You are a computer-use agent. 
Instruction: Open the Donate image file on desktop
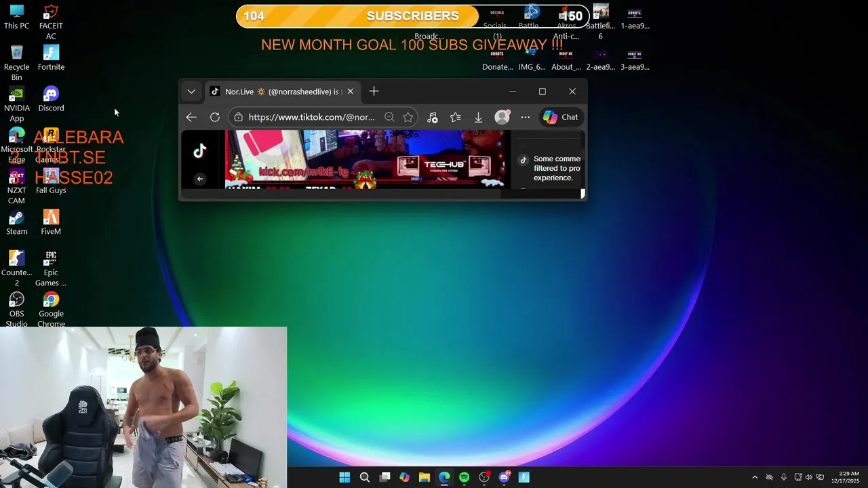[x=497, y=59]
